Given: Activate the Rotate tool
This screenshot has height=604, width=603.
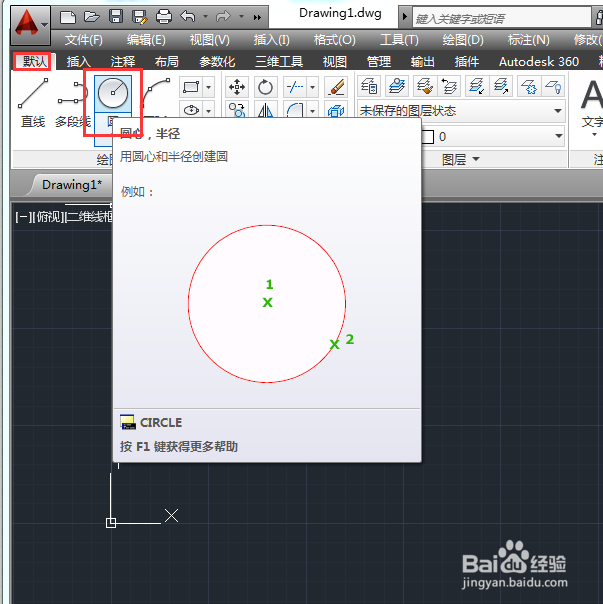Looking at the screenshot, I should pos(265,87).
